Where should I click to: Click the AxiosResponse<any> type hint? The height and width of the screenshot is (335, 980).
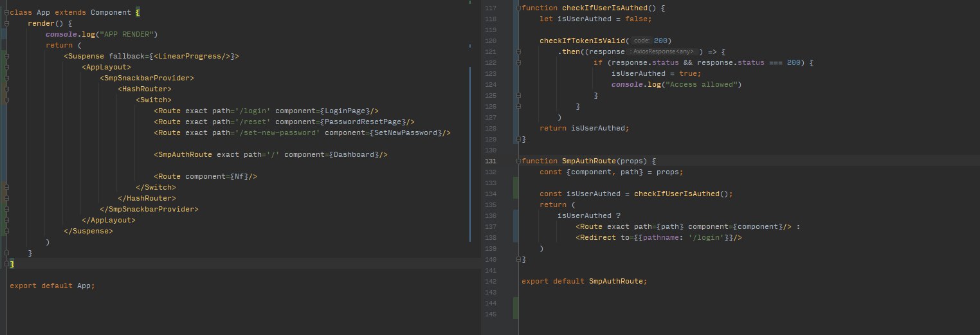point(663,51)
